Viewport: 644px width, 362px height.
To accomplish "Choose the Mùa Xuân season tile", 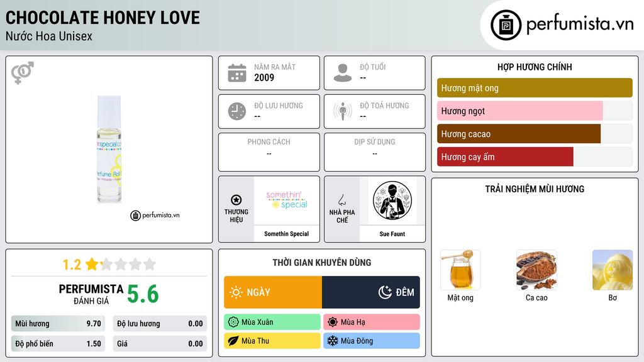I will [x=272, y=322].
